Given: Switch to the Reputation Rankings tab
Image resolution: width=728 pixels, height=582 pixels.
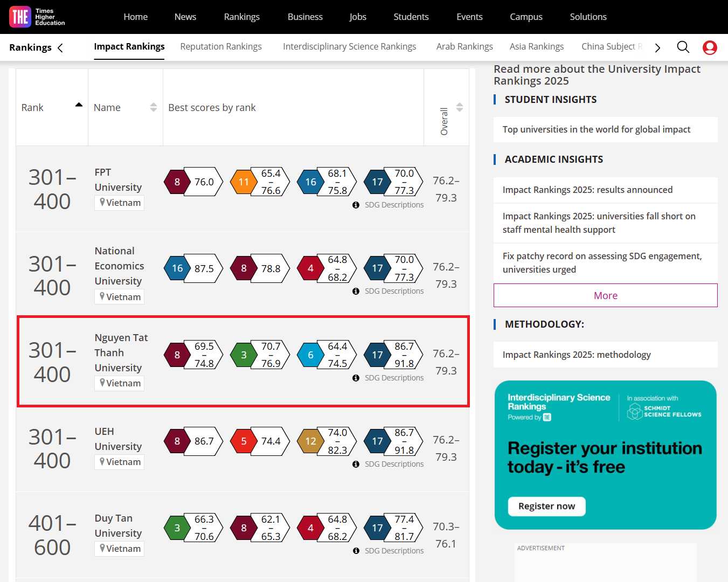Looking at the screenshot, I should [221, 46].
